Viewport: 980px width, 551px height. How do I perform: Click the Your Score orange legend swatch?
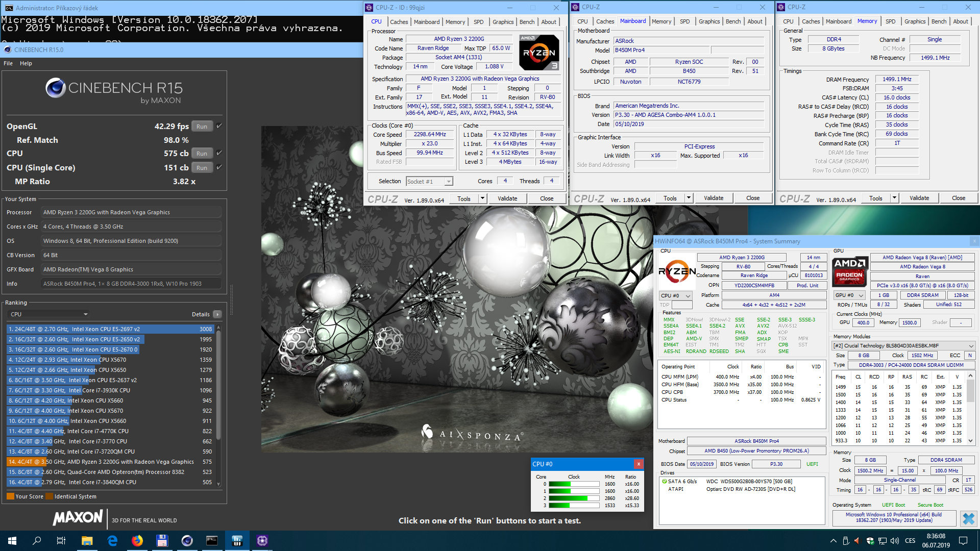[10, 496]
